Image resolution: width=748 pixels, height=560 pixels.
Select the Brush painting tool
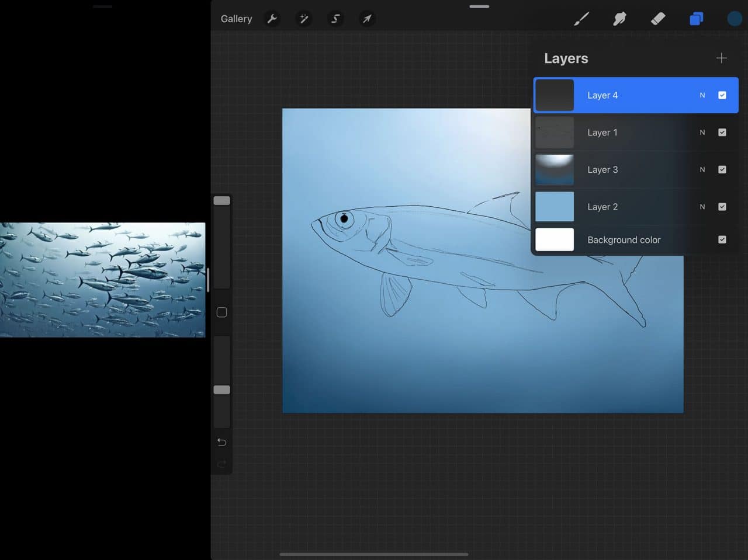[x=581, y=19]
